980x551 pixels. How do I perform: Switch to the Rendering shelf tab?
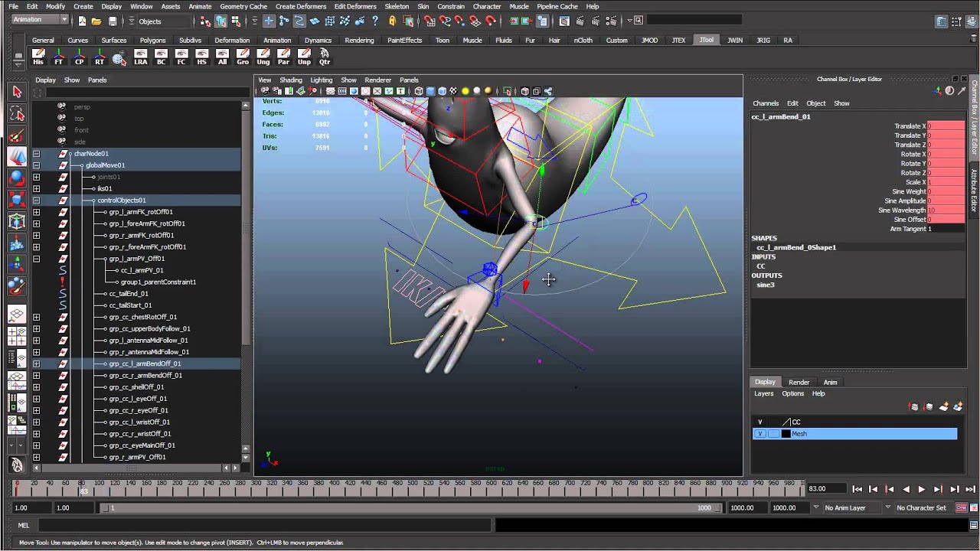[x=359, y=41]
